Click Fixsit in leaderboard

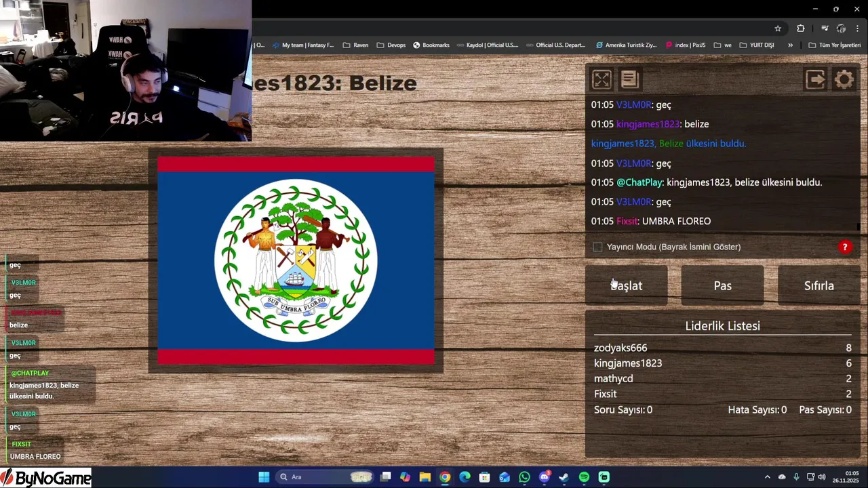(605, 394)
